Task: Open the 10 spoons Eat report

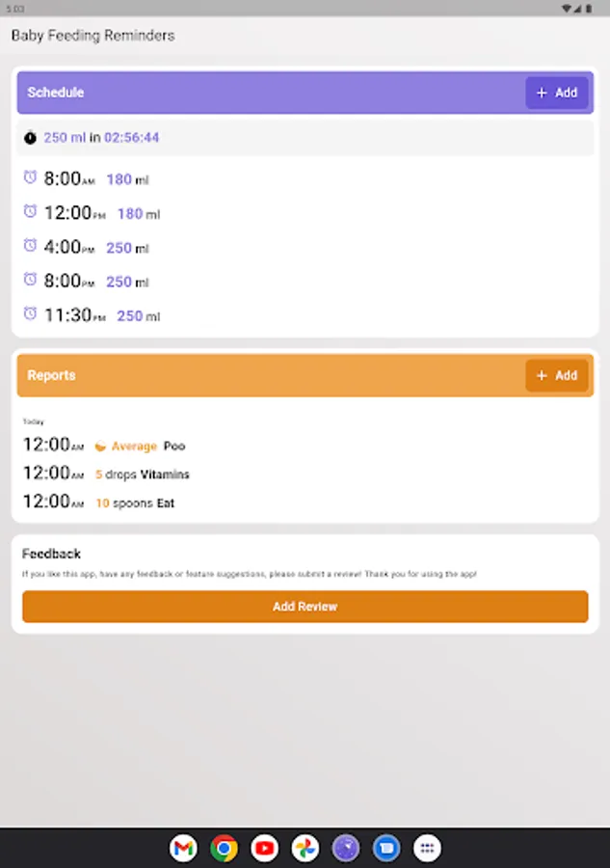Action: pyautogui.click(x=305, y=502)
